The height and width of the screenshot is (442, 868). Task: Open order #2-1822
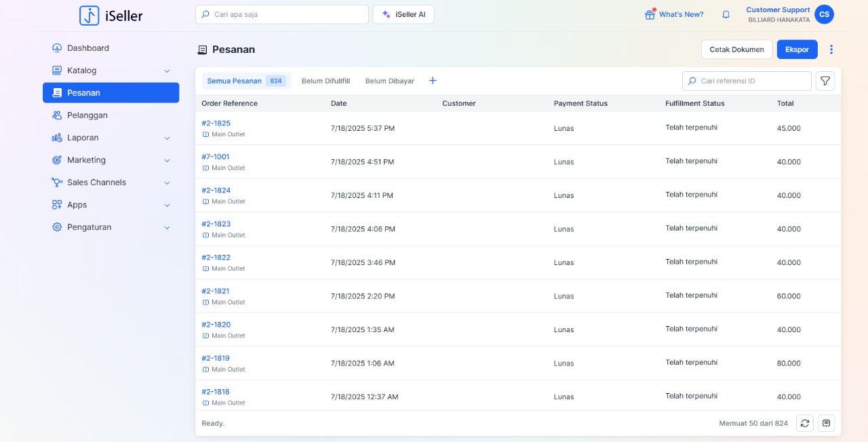pos(216,258)
